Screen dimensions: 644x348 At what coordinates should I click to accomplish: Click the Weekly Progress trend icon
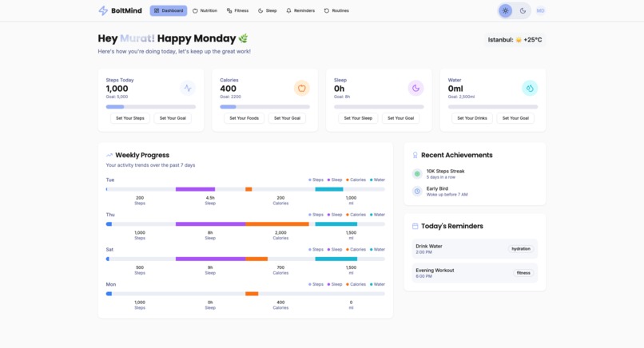[x=109, y=155]
